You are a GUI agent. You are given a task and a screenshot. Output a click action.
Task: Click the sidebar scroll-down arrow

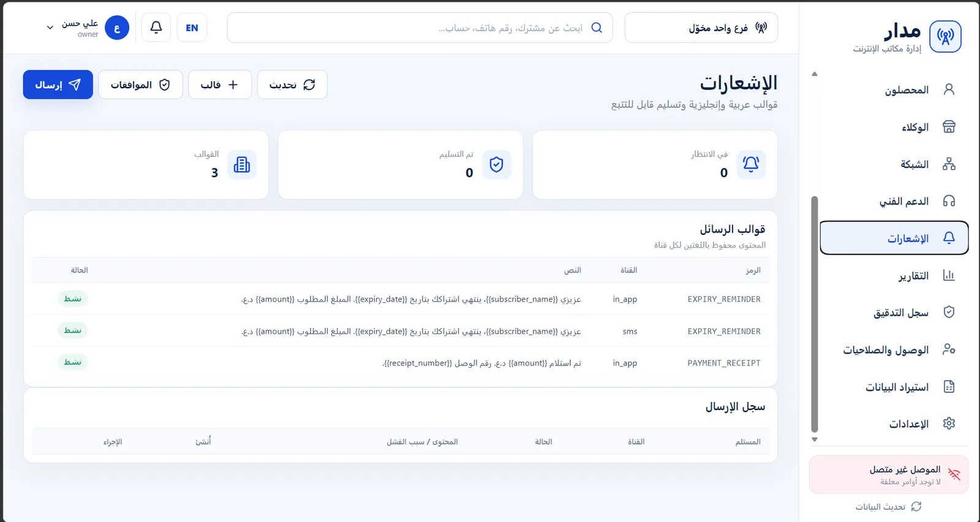[815, 439]
